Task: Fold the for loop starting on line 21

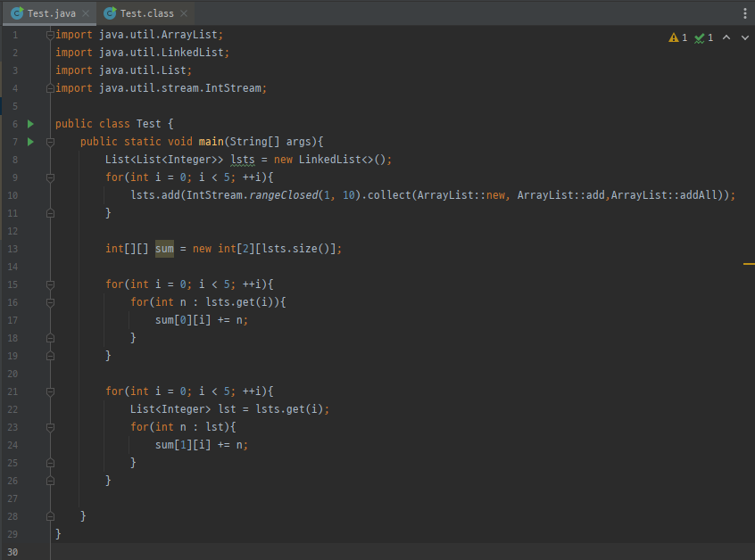Action: pos(50,391)
